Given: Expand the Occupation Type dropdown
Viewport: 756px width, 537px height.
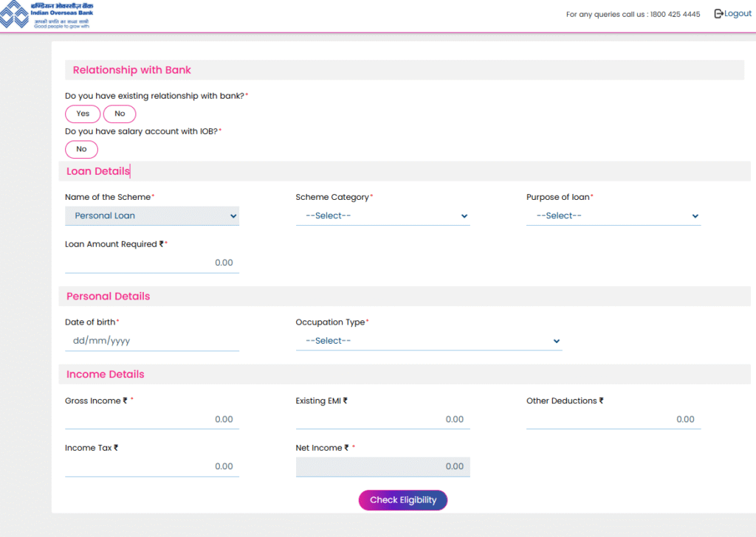Looking at the screenshot, I should [428, 341].
